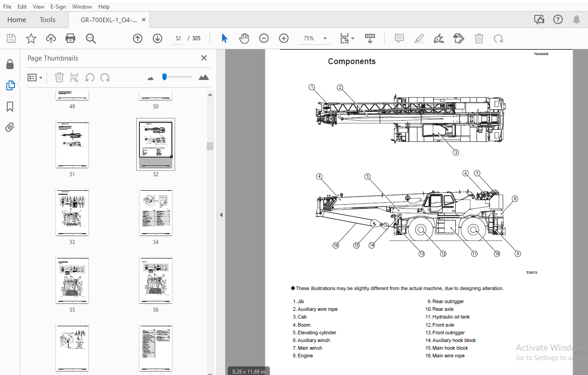The height and width of the screenshot is (375, 588).
Task: Click the rotate icon at the toolbar's right end
Action: (x=499, y=38)
